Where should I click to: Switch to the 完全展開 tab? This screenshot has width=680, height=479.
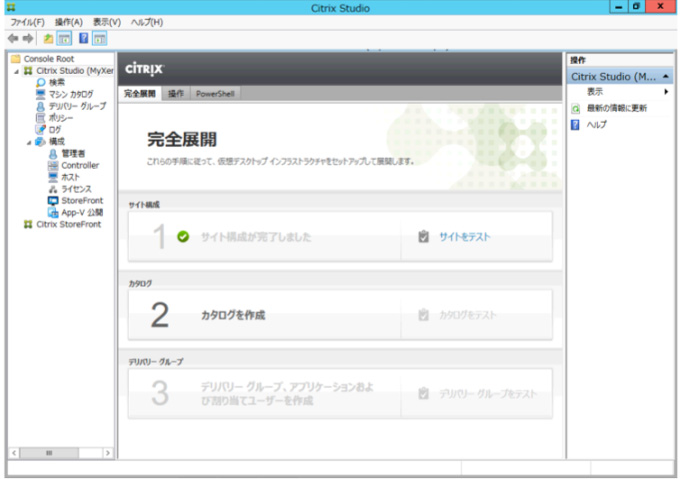tap(140, 94)
